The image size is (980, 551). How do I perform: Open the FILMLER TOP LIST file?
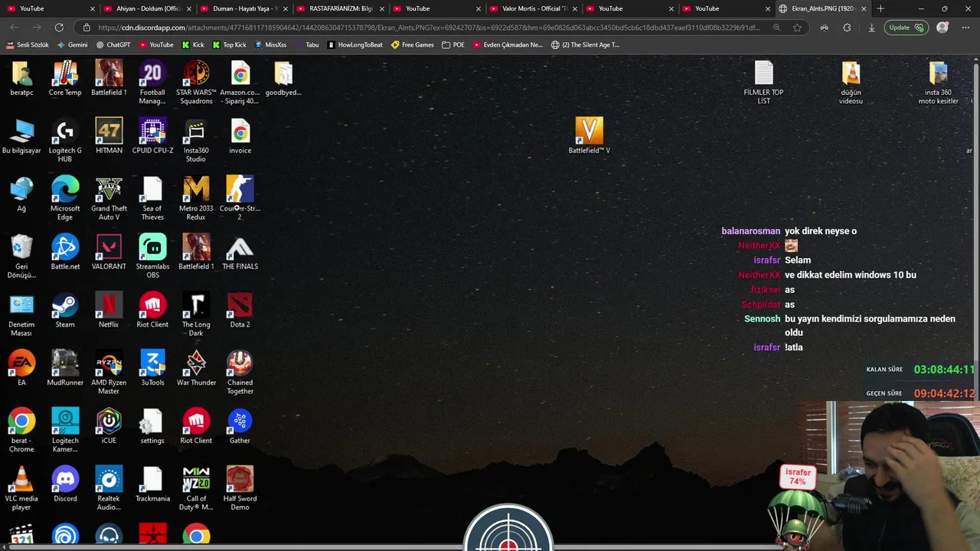tap(763, 83)
